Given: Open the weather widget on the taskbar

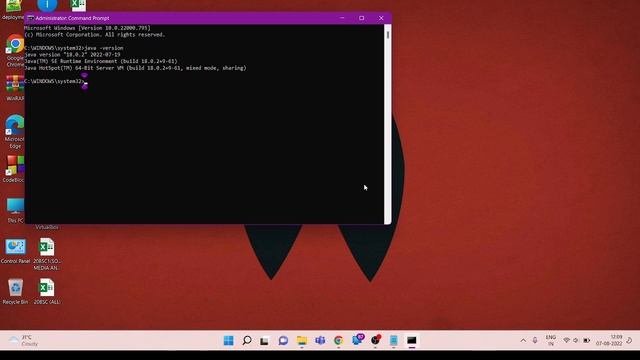Looking at the screenshot, I should pyautogui.click(x=24, y=340).
